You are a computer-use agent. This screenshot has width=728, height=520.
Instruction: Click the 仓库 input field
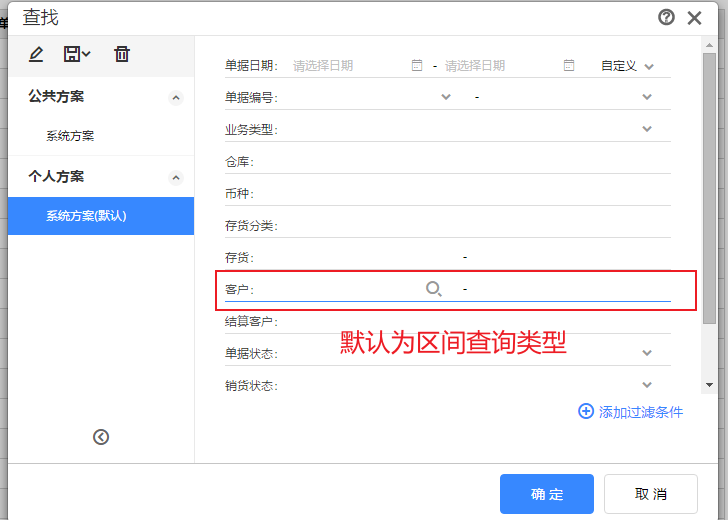pyautogui.click(x=464, y=162)
